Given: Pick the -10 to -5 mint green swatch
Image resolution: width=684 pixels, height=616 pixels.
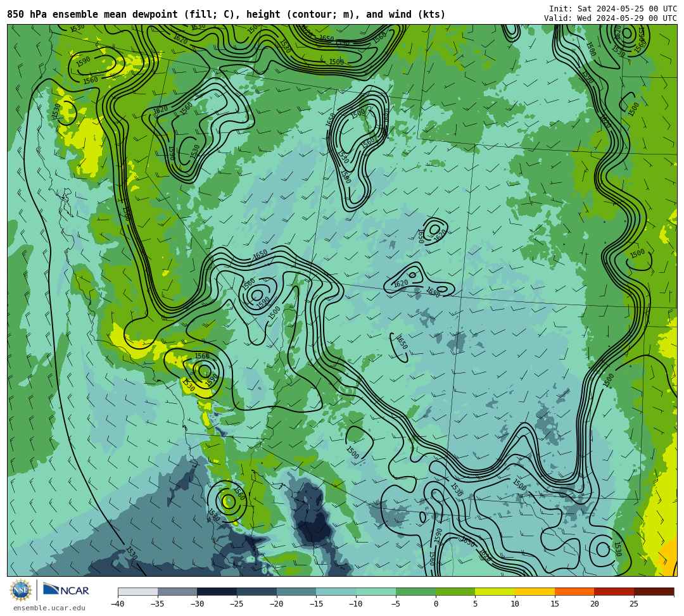Looking at the screenshot, I should (376, 591).
